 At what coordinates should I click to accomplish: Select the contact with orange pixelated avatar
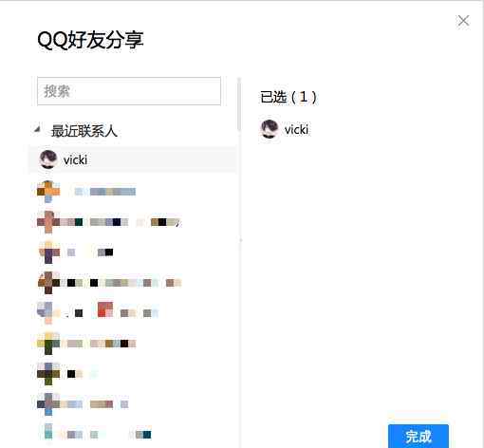tap(133, 192)
